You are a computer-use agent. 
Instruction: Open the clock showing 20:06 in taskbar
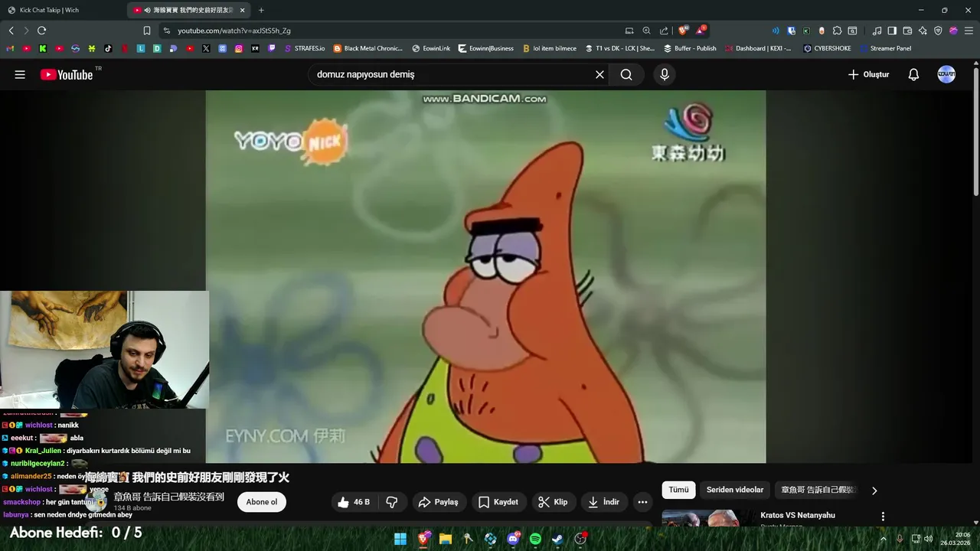coord(955,539)
